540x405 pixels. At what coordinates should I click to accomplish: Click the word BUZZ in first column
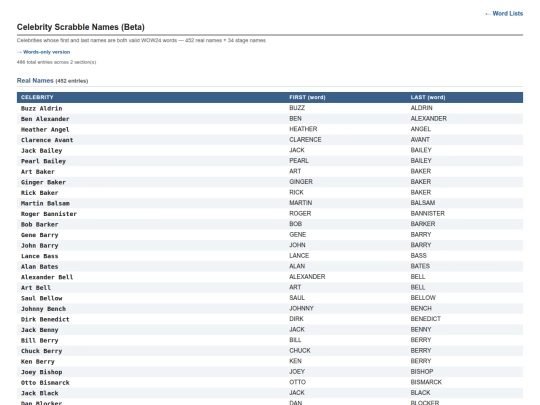point(297,108)
